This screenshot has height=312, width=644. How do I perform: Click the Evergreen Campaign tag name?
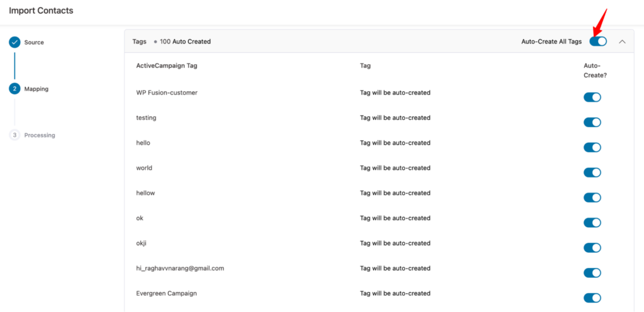[x=167, y=293]
